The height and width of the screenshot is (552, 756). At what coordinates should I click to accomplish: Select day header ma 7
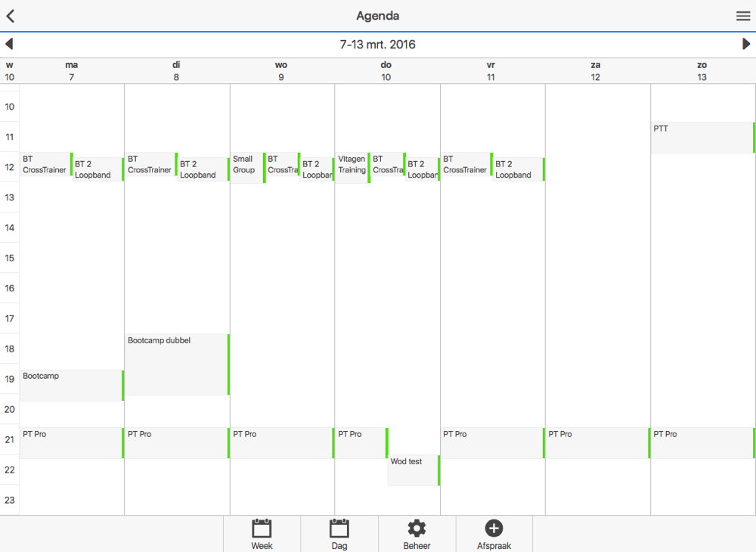pyautogui.click(x=71, y=71)
